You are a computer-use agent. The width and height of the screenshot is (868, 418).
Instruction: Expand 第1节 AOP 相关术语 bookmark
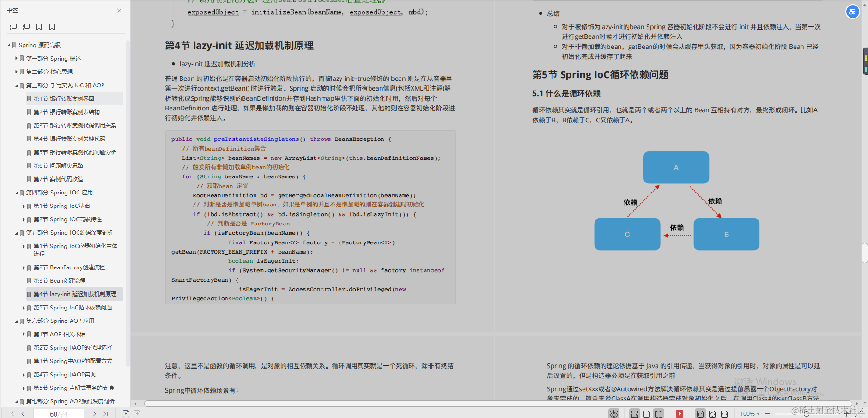tap(24, 334)
